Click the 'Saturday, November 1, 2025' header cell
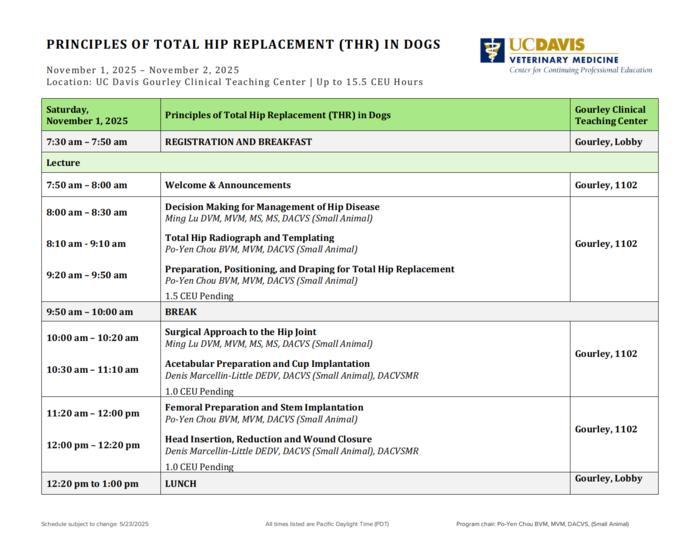 pyautogui.click(x=101, y=115)
